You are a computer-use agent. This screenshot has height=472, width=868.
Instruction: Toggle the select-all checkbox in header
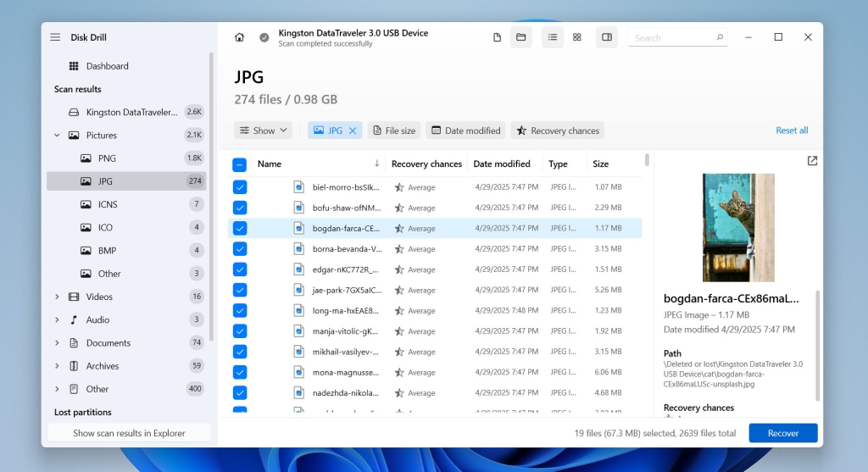239,164
